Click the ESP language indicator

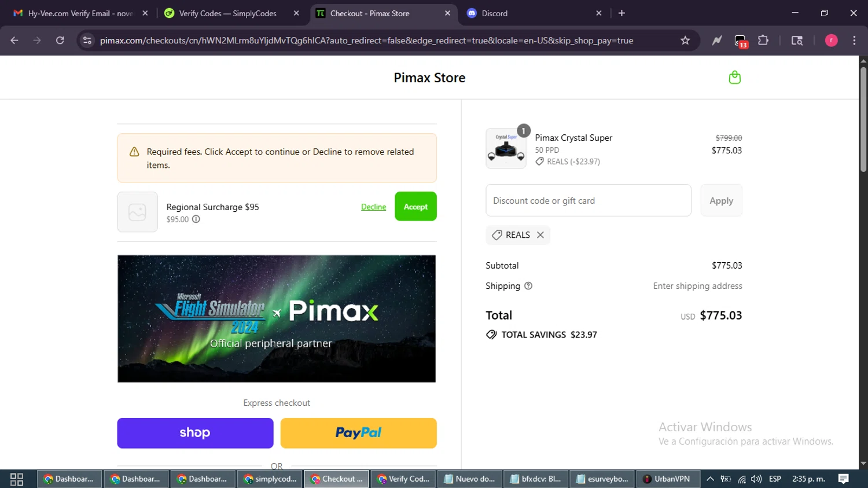click(x=775, y=479)
